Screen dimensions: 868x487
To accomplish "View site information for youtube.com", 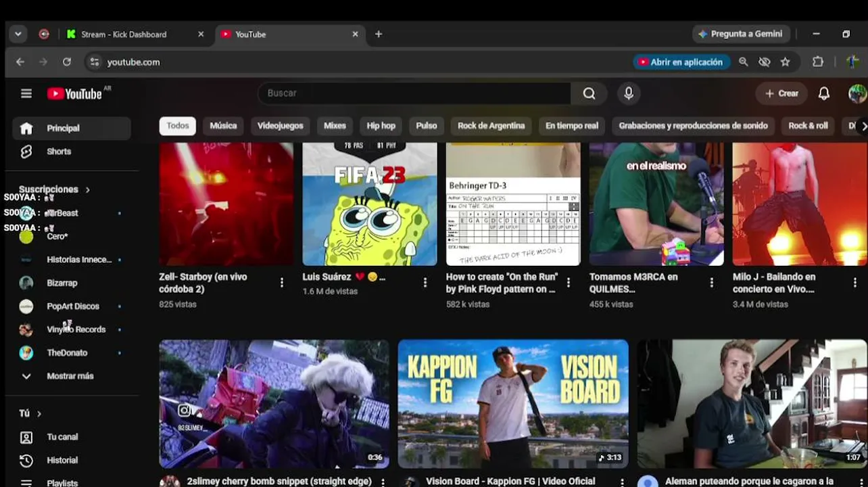I will click(x=95, y=62).
